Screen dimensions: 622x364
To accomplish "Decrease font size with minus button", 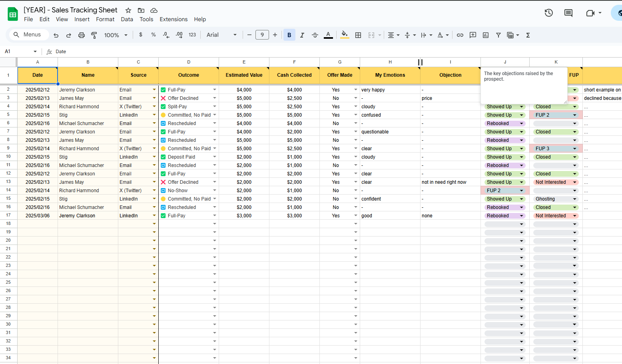I will tap(249, 35).
